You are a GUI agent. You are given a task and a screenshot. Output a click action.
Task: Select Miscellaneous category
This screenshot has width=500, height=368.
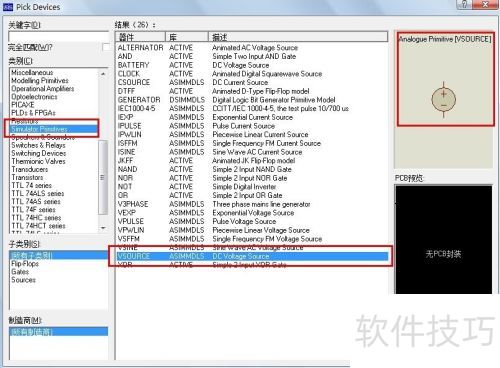pos(32,72)
